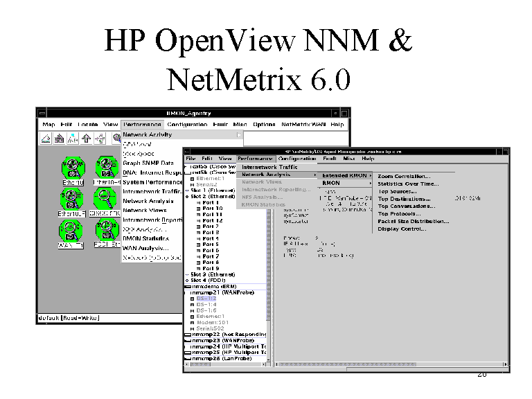
Task: Select the WAN probe map icon
Action: tap(71, 232)
